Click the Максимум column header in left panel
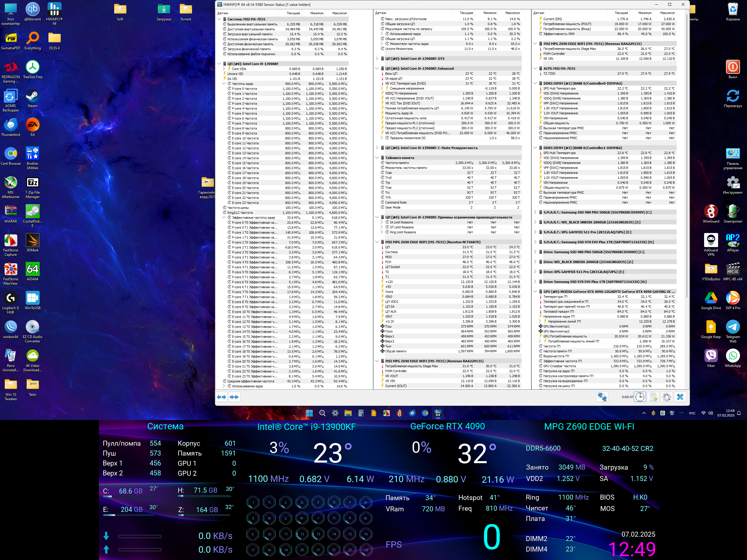 339,13
